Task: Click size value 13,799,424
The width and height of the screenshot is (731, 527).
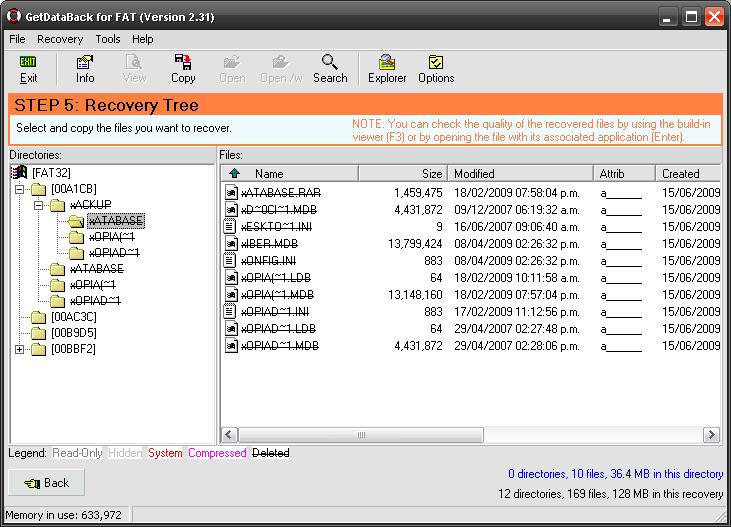Action: [415, 243]
